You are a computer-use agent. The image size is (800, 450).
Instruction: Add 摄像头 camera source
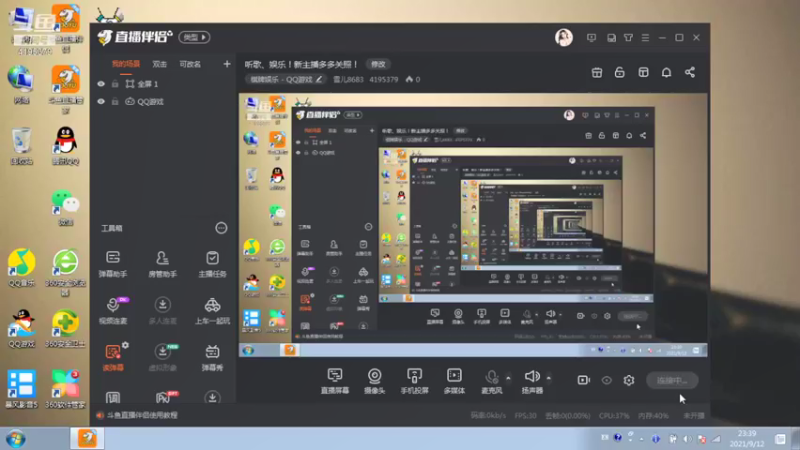click(x=374, y=381)
